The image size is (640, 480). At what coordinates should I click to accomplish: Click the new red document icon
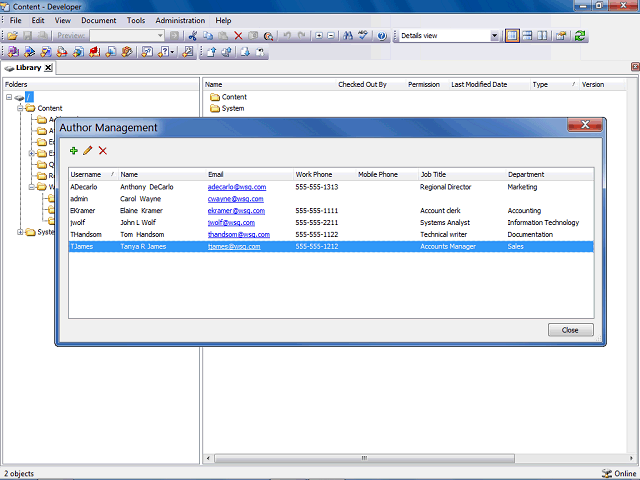(x=95, y=52)
